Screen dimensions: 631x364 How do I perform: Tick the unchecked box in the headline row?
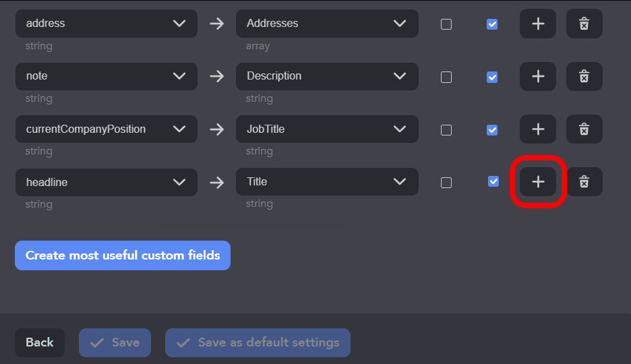pyautogui.click(x=446, y=182)
